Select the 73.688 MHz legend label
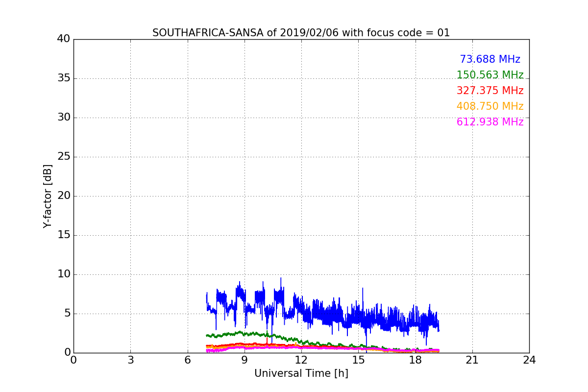588x392 pixels. tap(490, 59)
